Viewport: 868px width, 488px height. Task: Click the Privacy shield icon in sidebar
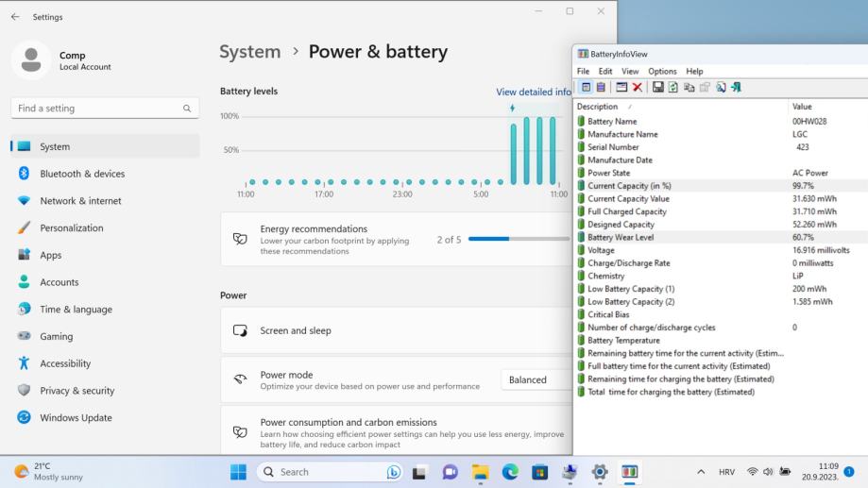[24, 390]
